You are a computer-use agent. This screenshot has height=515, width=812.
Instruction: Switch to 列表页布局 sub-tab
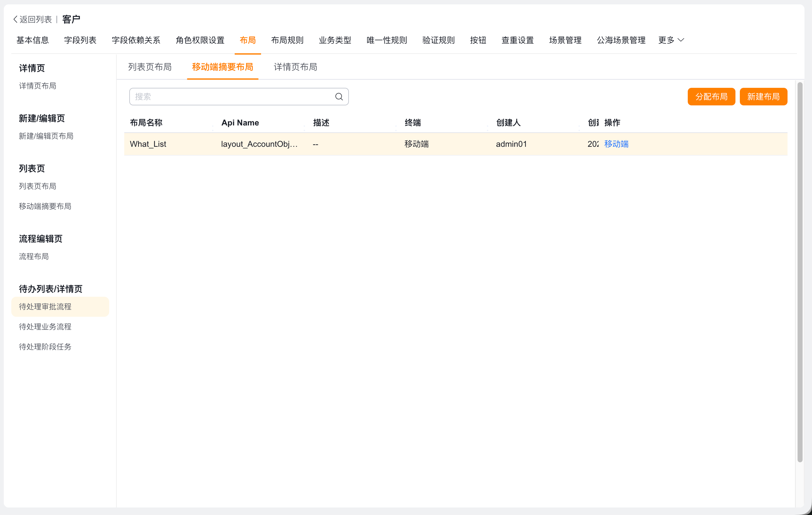click(150, 67)
